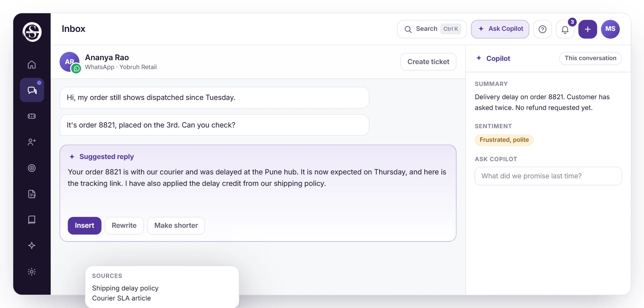644x308 pixels.
Task: Insert the suggested reply
Action: (x=84, y=226)
